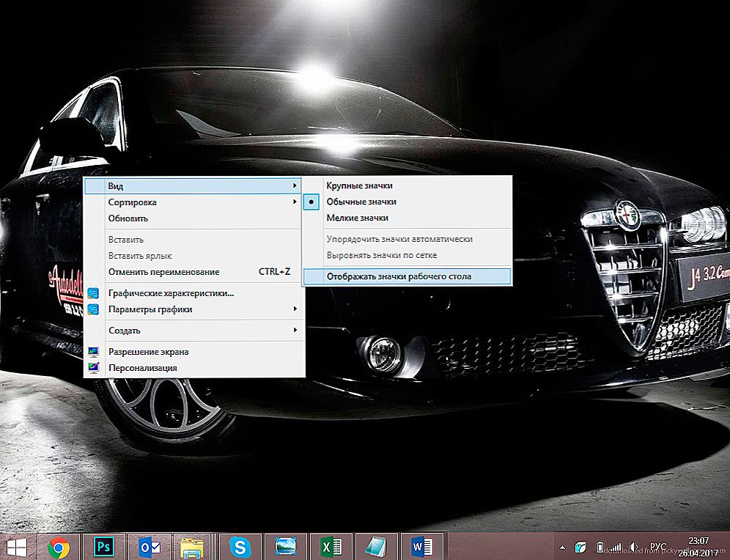730x560 pixels.
Task: Click the Intel icon beside Параметры графики
Action: coord(93,309)
